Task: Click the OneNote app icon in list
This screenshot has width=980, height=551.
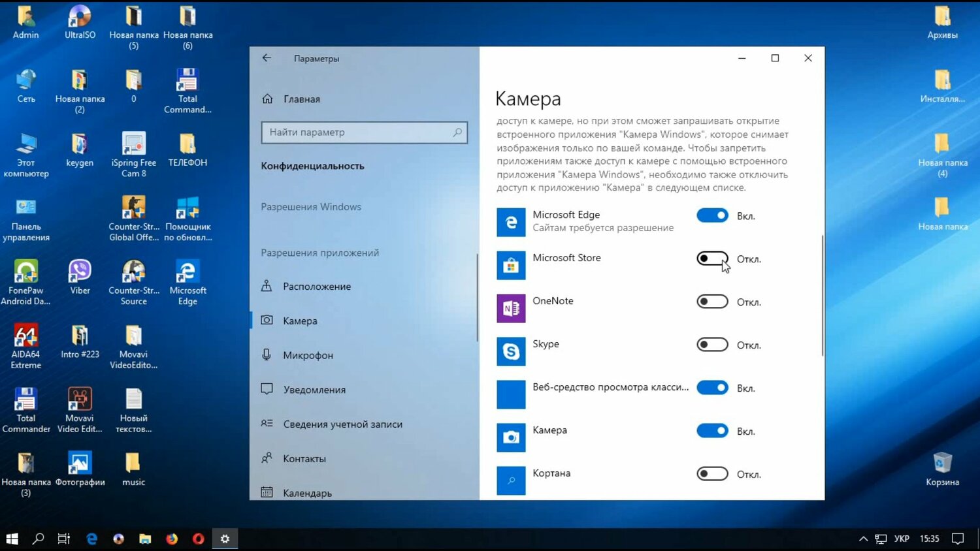Action: coord(511,308)
